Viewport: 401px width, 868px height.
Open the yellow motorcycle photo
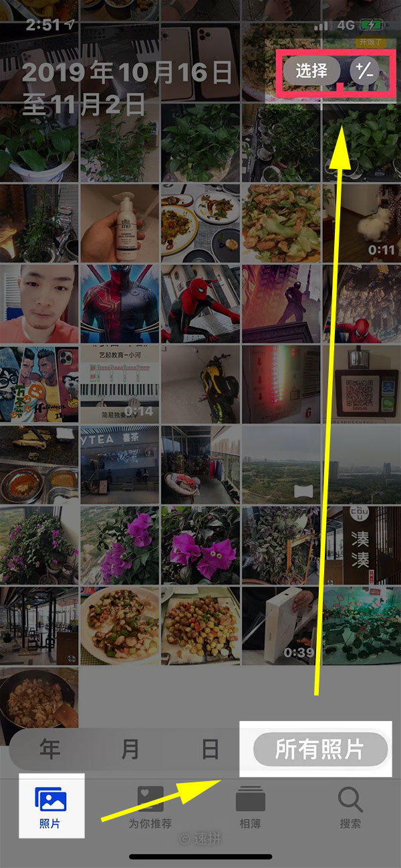click(x=200, y=384)
